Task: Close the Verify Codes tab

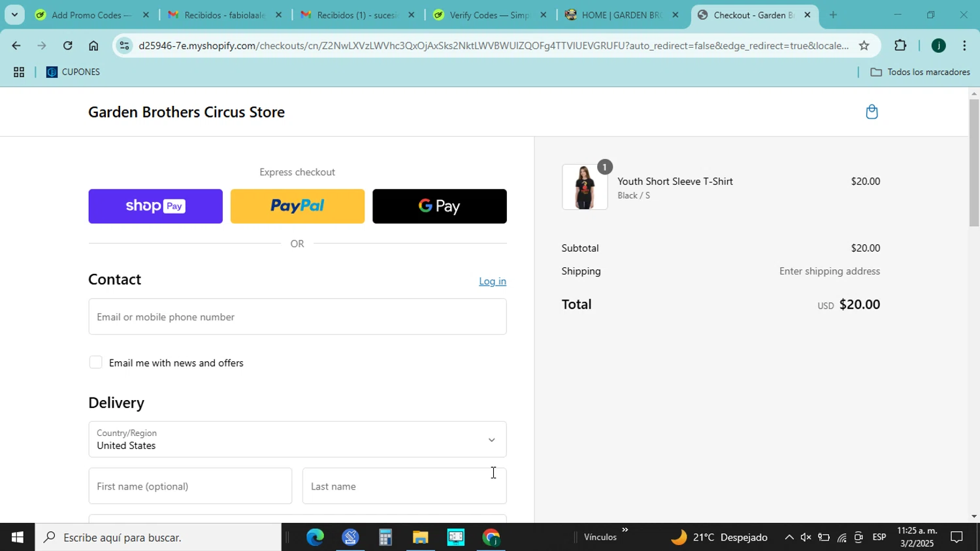Action: [543, 14]
